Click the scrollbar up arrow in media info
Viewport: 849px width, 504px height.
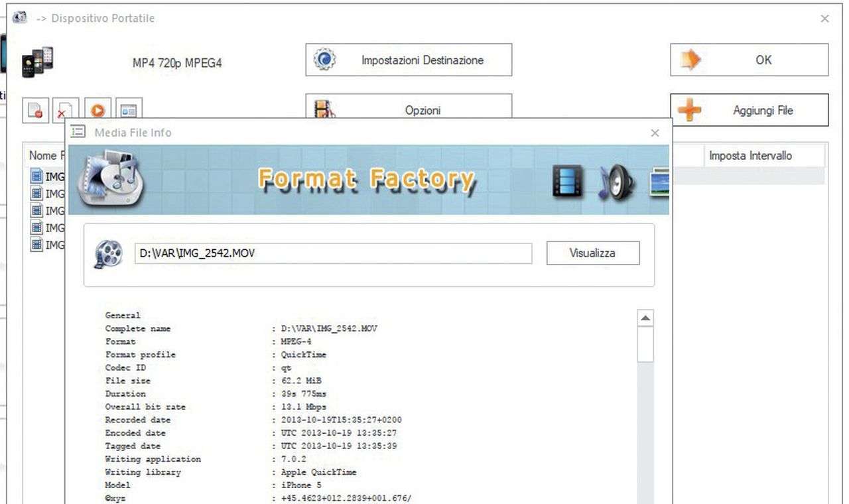(x=645, y=318)
